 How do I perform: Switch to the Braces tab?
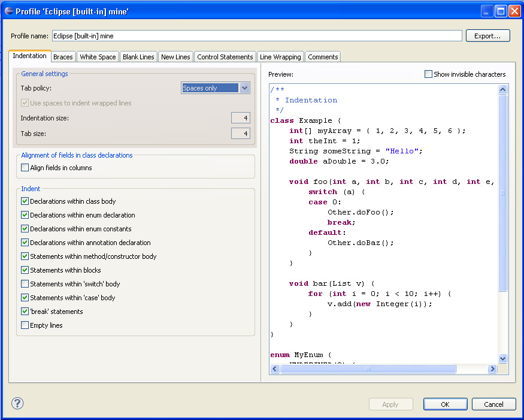[x=63, y=57]
